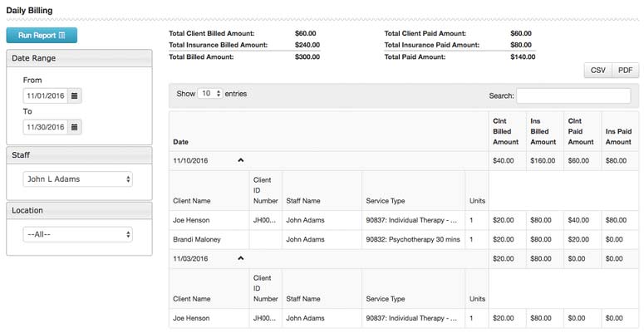Click the From date field 11/01/2016

coord(45,96)
